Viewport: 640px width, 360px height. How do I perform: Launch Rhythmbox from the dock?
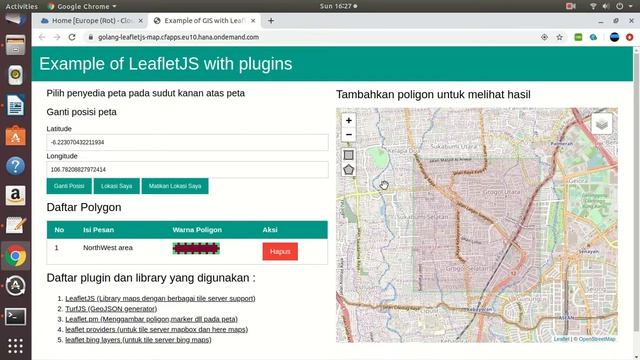click(x=16, y=75)
